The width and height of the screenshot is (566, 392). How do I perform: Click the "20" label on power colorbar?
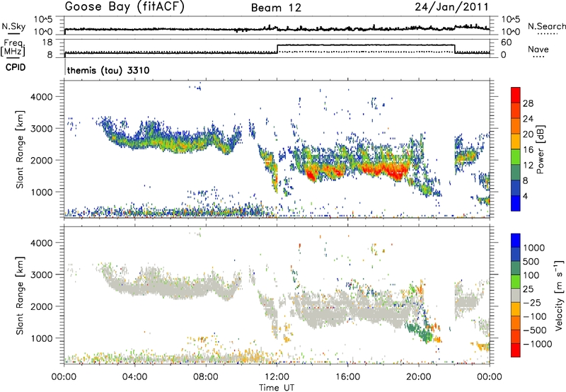[x=528, y=134]
